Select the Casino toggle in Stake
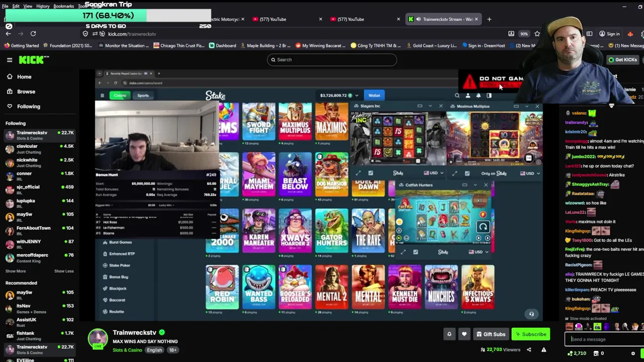Image resolution: width=644 pixels, height=362 pixels. point(120,96)
